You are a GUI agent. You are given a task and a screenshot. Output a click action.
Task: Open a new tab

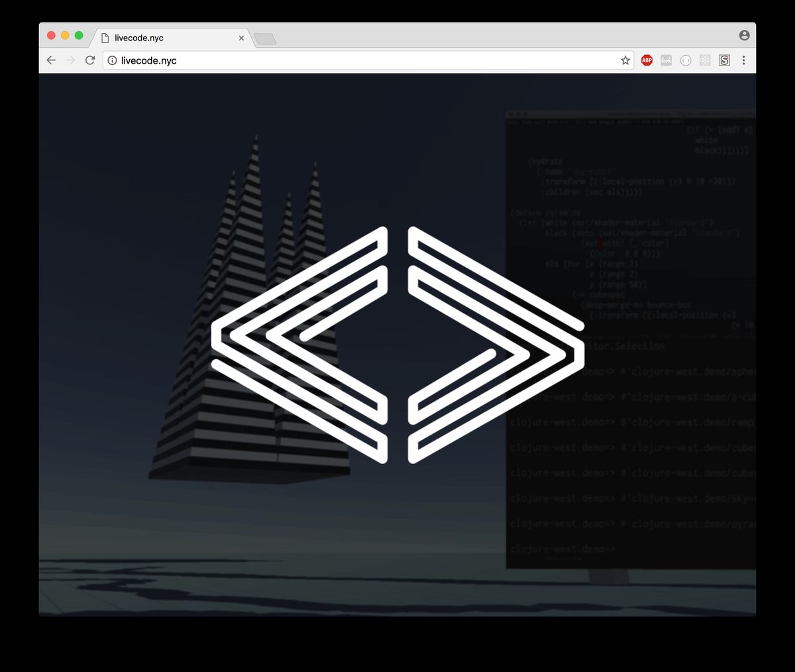265,39
